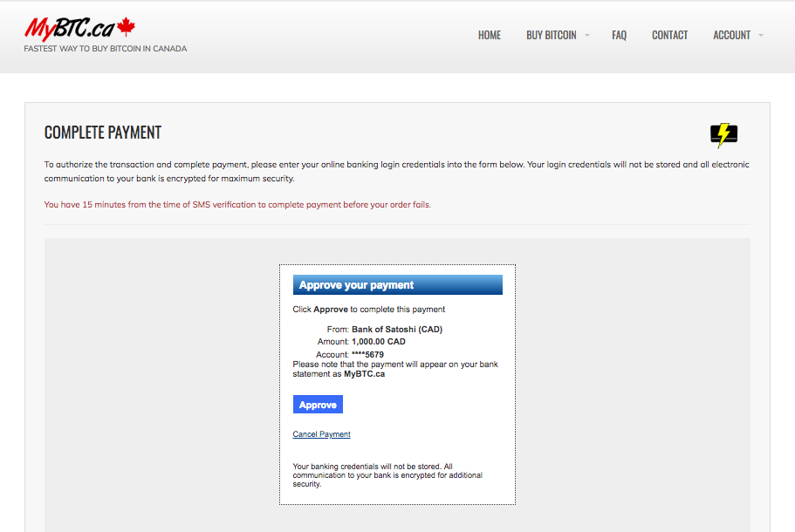This screenshot has height=532, width=795.
Task: Click the red 15 minutes SMS warning text
Action: click(237, 205)
